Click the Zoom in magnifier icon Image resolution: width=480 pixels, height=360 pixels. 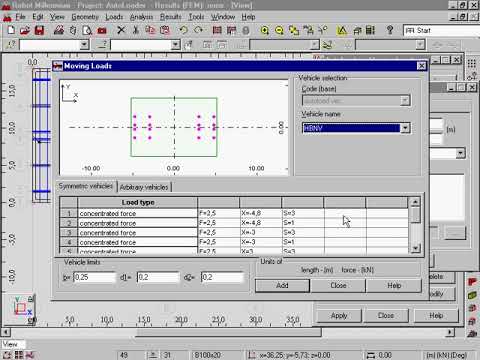265,30
